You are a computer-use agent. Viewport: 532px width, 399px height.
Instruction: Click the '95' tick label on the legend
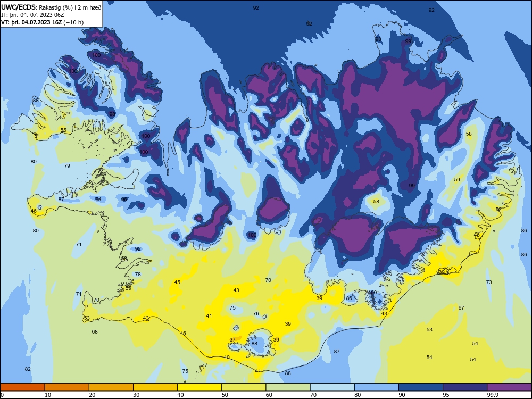click(x=446, y=395)
